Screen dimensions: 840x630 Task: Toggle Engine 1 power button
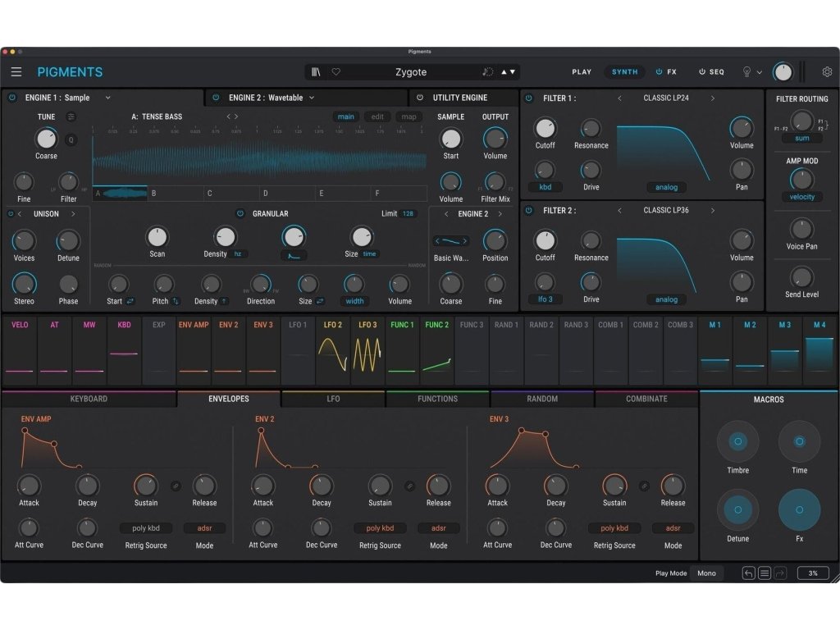tap(12, 98)
